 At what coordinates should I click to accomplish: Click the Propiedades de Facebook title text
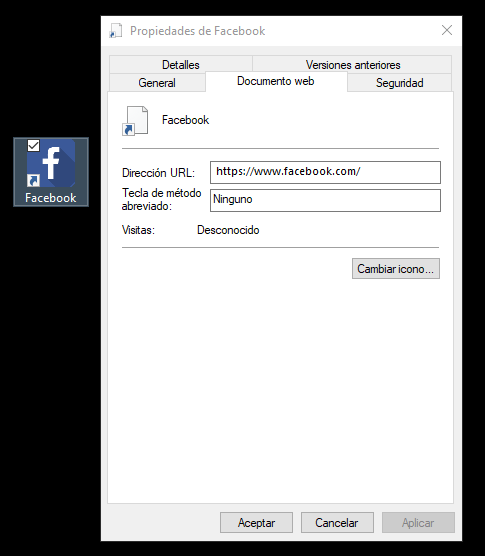pos(197,31)
